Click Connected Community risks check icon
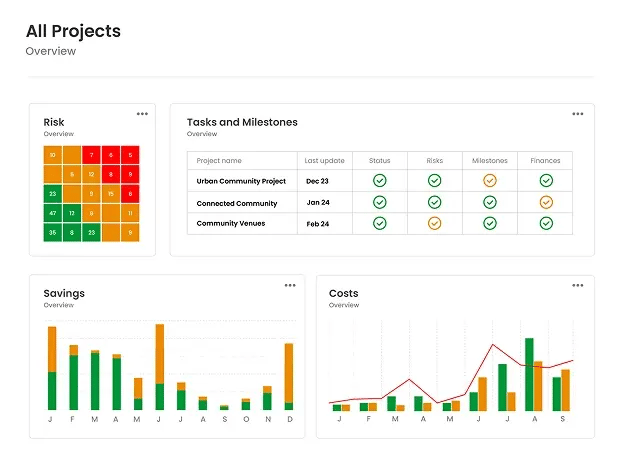The height and width of the screenshot is (467, 622). (434, 202)
